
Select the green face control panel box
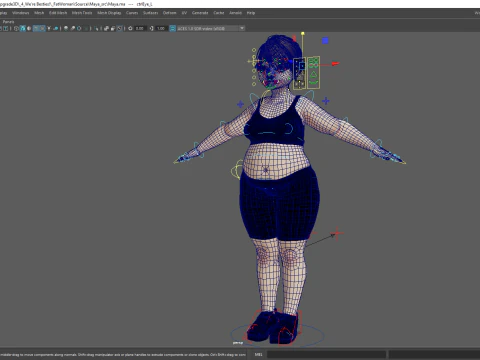click(x=313, y=73)
